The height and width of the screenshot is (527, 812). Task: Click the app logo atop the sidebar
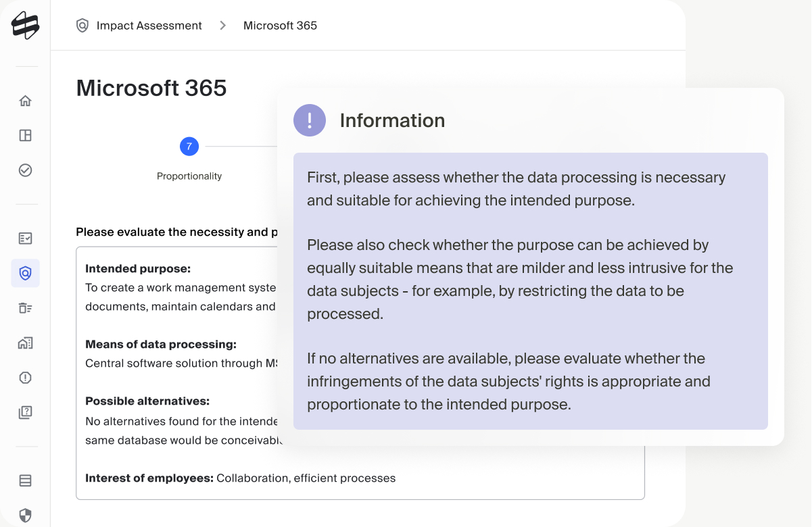(25, 26)
